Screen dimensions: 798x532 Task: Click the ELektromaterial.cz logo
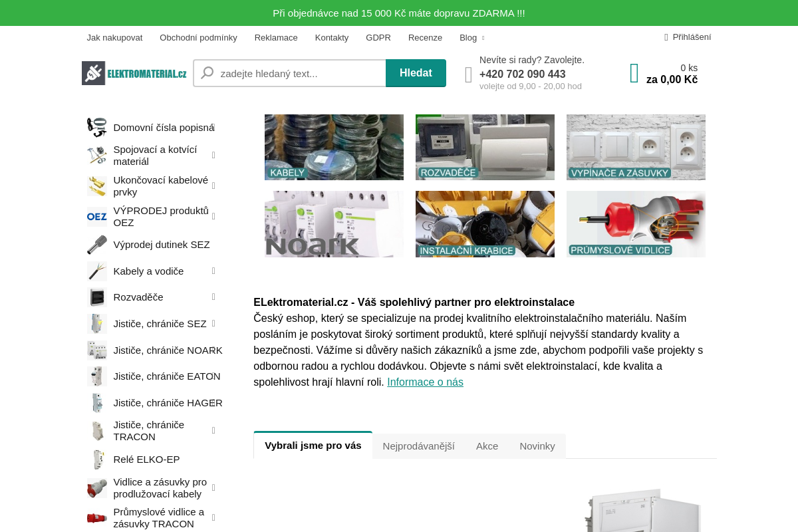pyautogui.click(x=134, y=73)
